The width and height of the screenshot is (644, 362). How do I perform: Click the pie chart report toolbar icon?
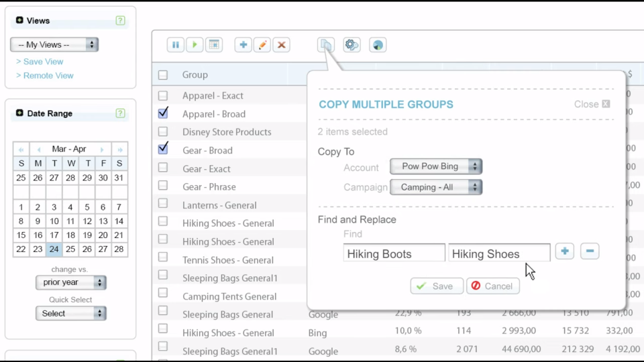(378, 45)
